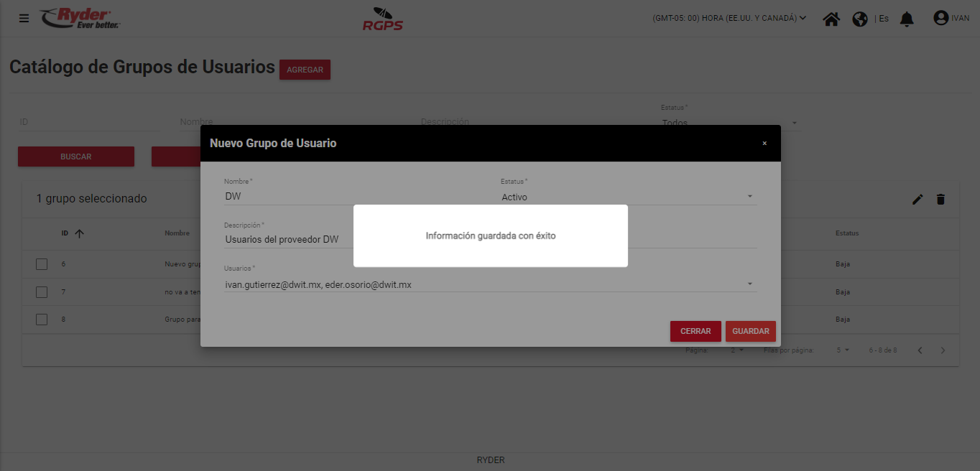This screenshot has width=980, height=471.
Task: Open IVAN user account icon
Action: [x=940, y=18]
